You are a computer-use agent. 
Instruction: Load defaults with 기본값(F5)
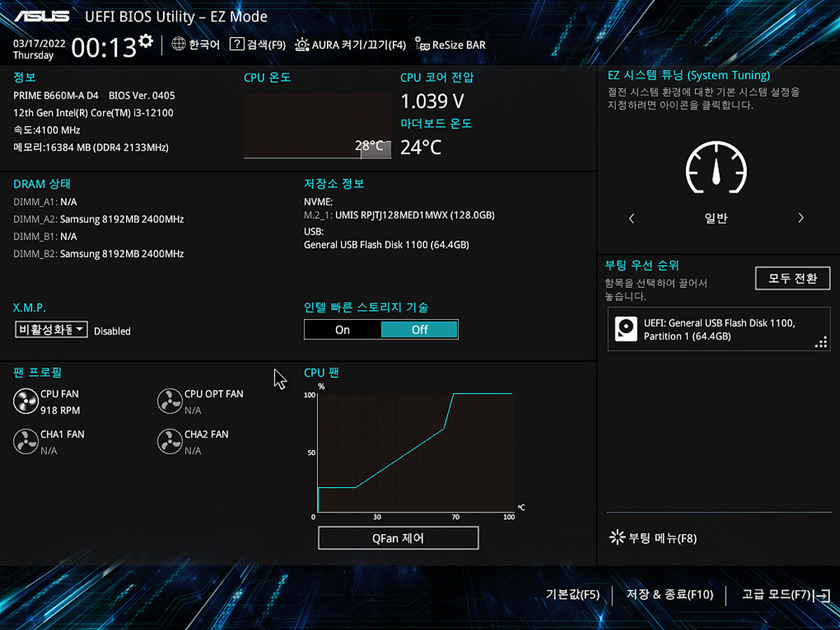point(573,595)
